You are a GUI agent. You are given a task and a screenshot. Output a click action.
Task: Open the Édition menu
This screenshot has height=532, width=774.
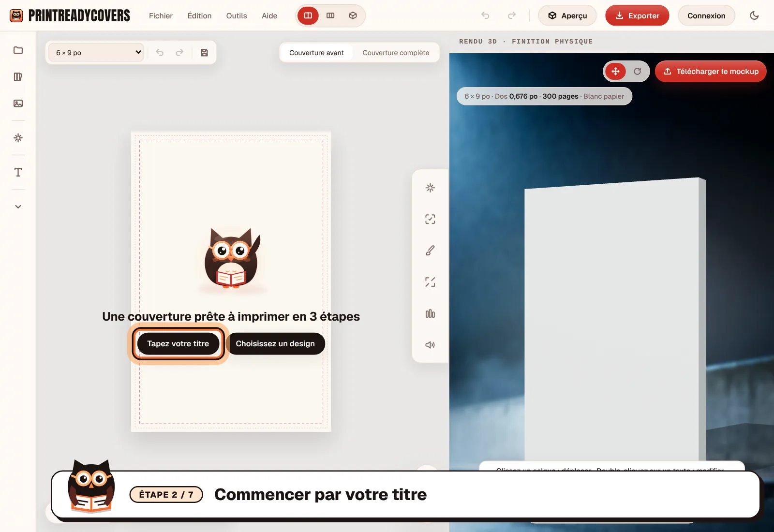pyautogui.click(x=199, y=15)
